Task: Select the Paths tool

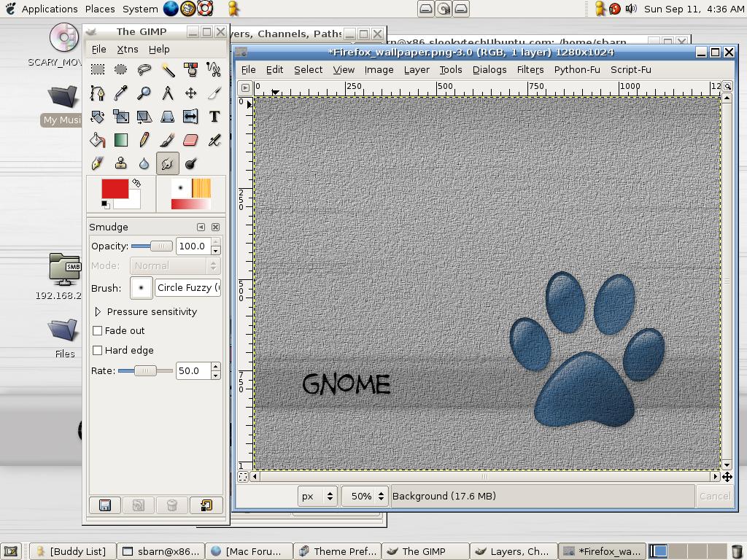Action: pyautogui.click(x=98, y=93)
